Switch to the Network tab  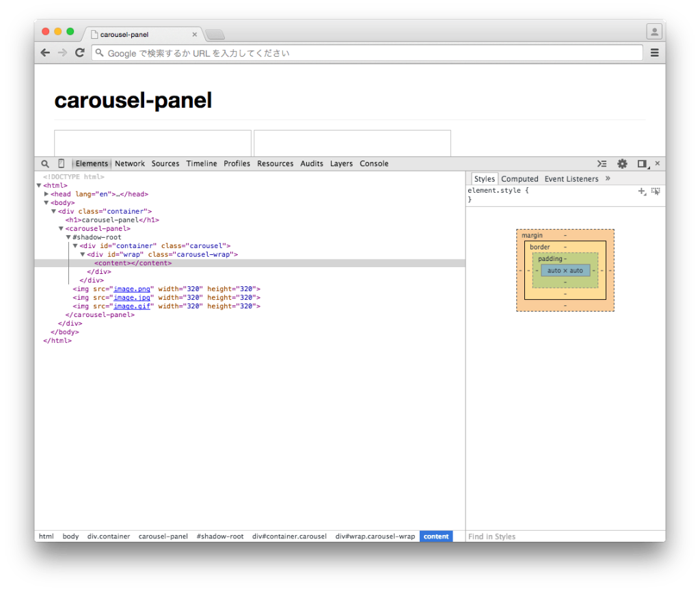pyautogui.click(x=129, y=163)
